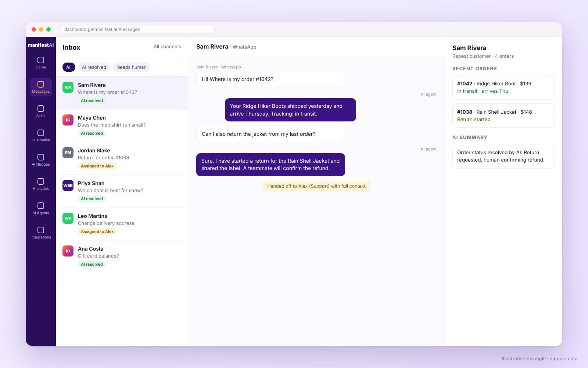Image resolution: width=588 pixels, height=368 pixels.
Task: Filter inbox by Needs human
Action: (132, 67)
